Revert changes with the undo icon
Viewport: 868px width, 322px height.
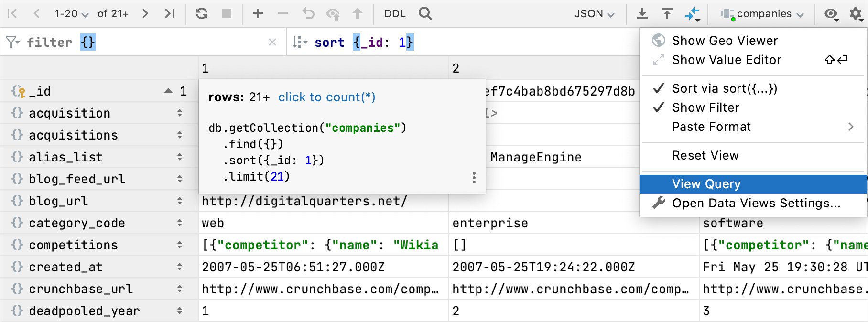point(308,13)
